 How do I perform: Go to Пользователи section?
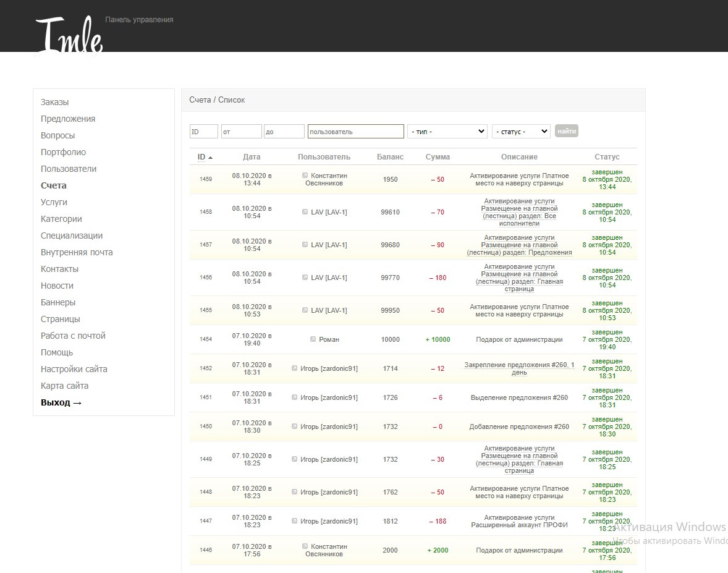pyautogui.click(x=69, y=169)
